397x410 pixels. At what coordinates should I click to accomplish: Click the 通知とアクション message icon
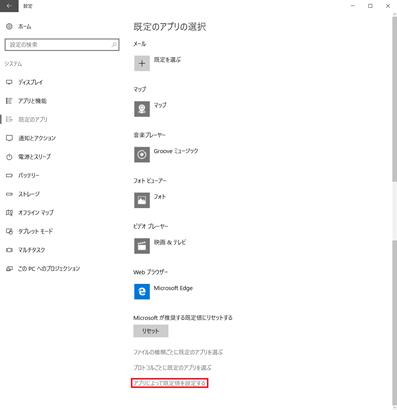(x=9, y=138)
